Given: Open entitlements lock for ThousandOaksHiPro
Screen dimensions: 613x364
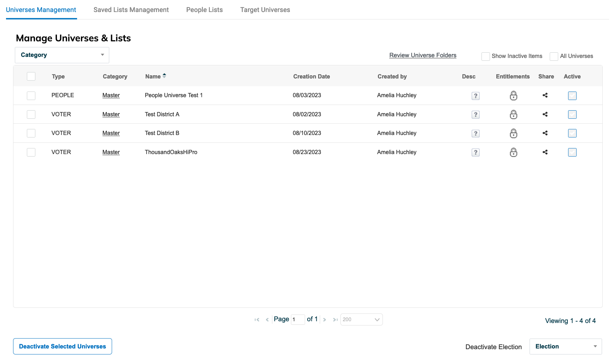Looking at the screenshot, I should [x=514, y=152].
